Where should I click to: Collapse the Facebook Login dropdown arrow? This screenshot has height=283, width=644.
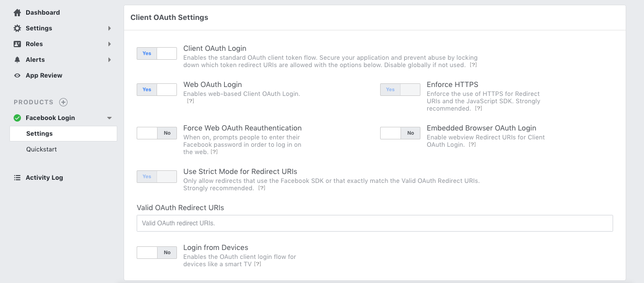coord(109,118)
